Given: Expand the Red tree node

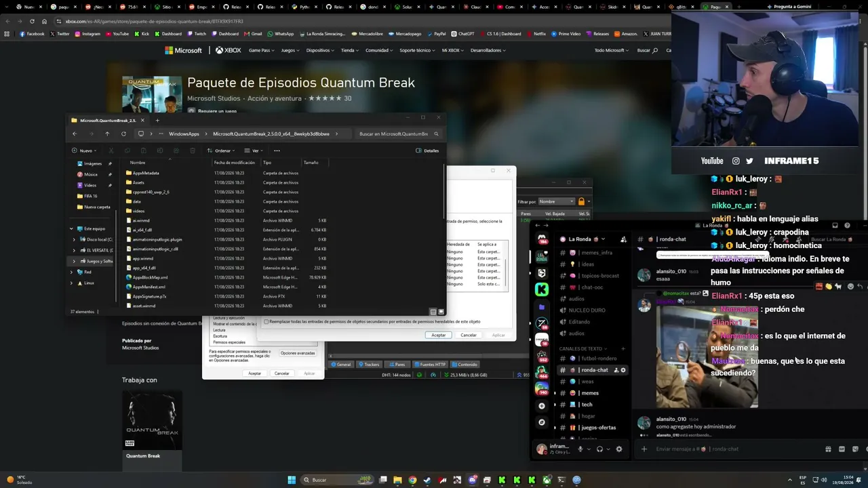Looking at the screenshot, I should [71, 272].
